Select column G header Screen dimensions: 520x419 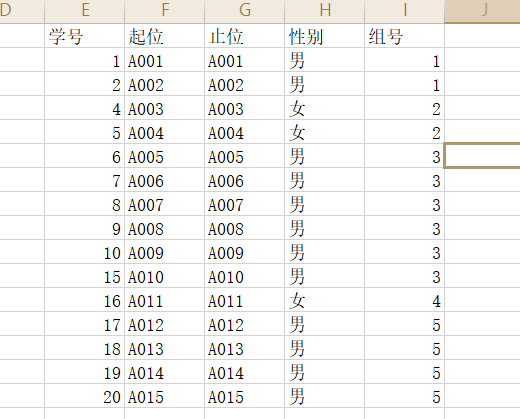pyautogui.click(x=245, y=11)
